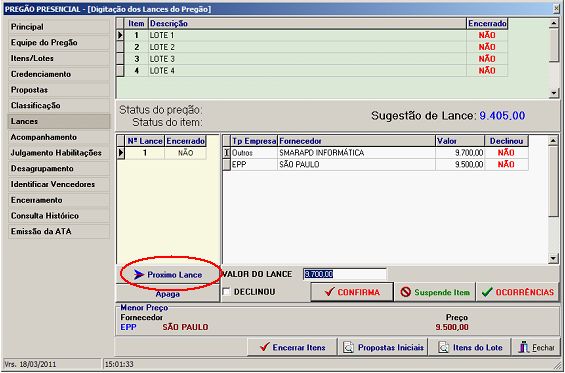Open Itens do Lote

pos(470,348)
